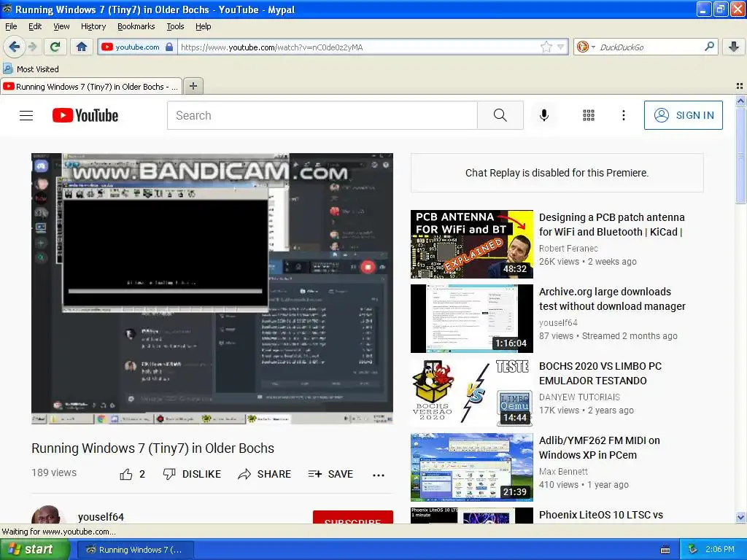Open more actions ellipsis under video
Screen dimensions: 747x560
click(379, 475)
